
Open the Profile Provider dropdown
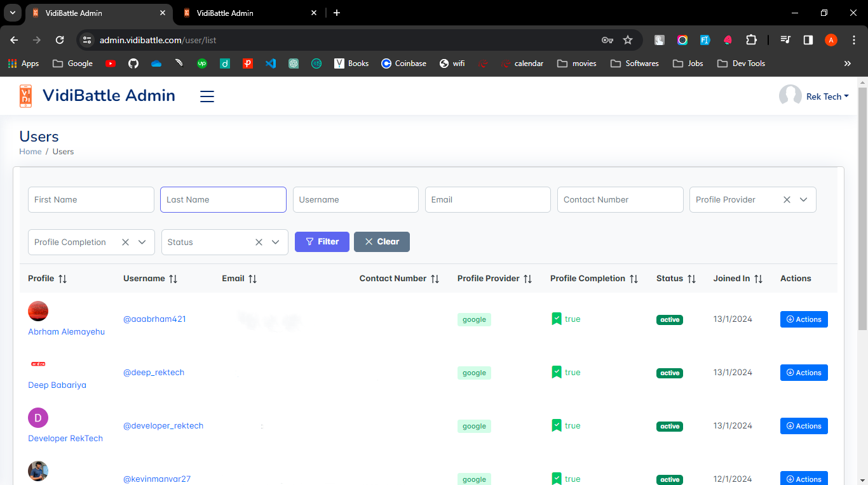(804, 199)
